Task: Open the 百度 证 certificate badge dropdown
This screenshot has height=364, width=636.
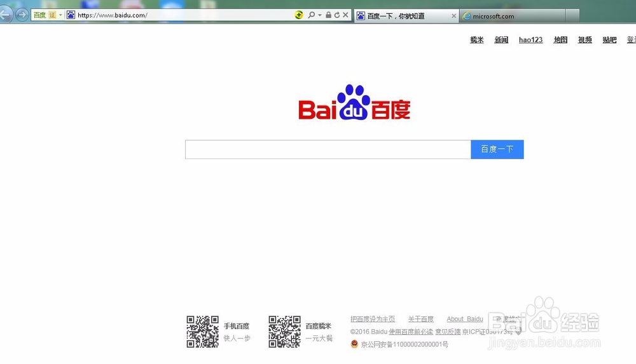Action: coord(60,15)
